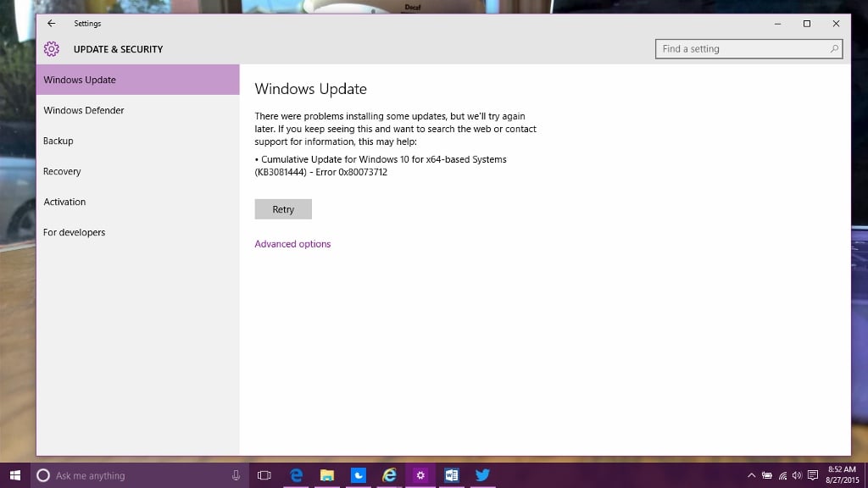The width and height of the screenshot is (868, 488).
Task: Show hidden system tray icons
Action: point(751,475)
